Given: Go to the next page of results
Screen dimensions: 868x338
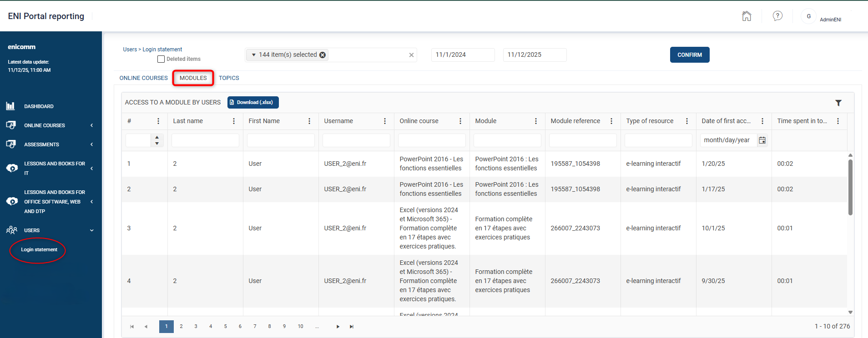Looking at the screenshot, I should [338, 327].
